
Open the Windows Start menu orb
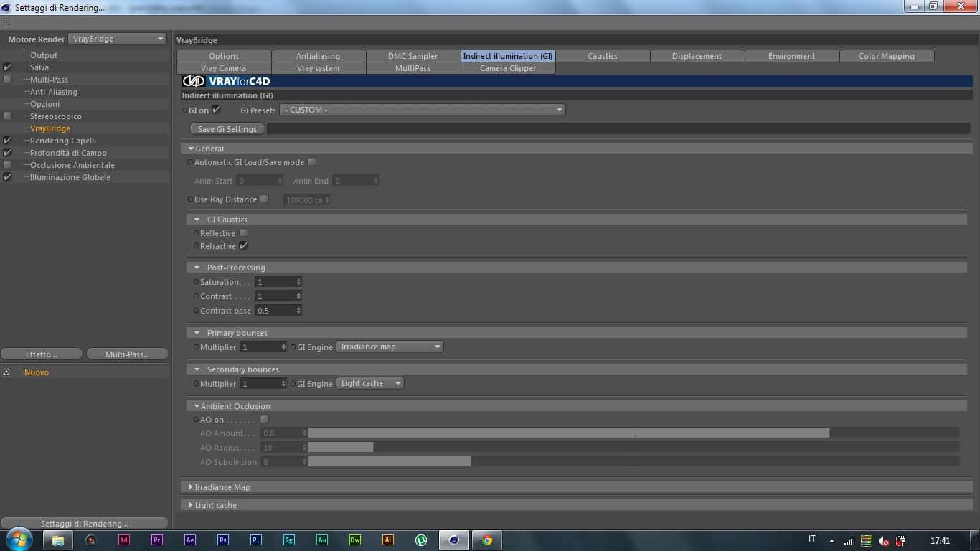[19, 540]
